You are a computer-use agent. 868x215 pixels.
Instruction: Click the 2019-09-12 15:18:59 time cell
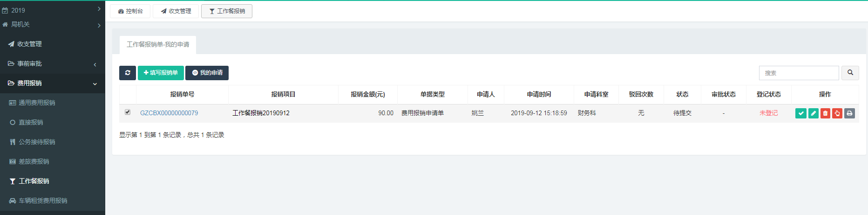539,113
